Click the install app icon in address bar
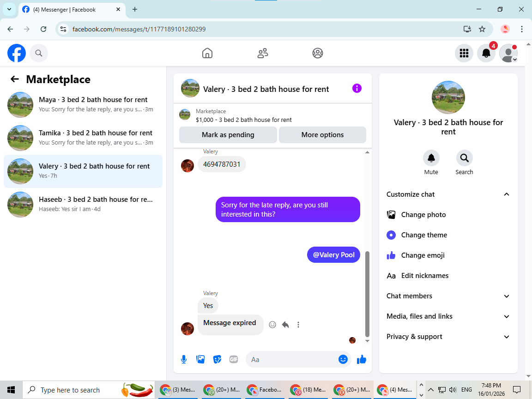Viewport: 532px width, 399px height. [467, 29]
